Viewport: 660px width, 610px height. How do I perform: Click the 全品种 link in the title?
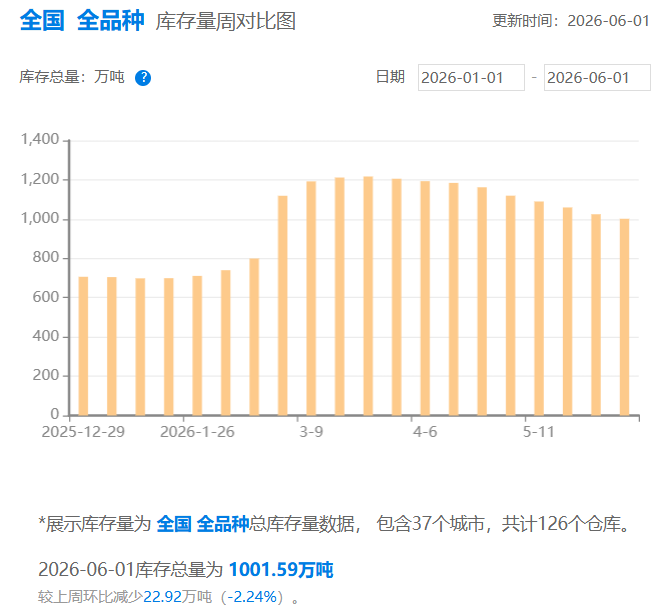click(110, 20)
